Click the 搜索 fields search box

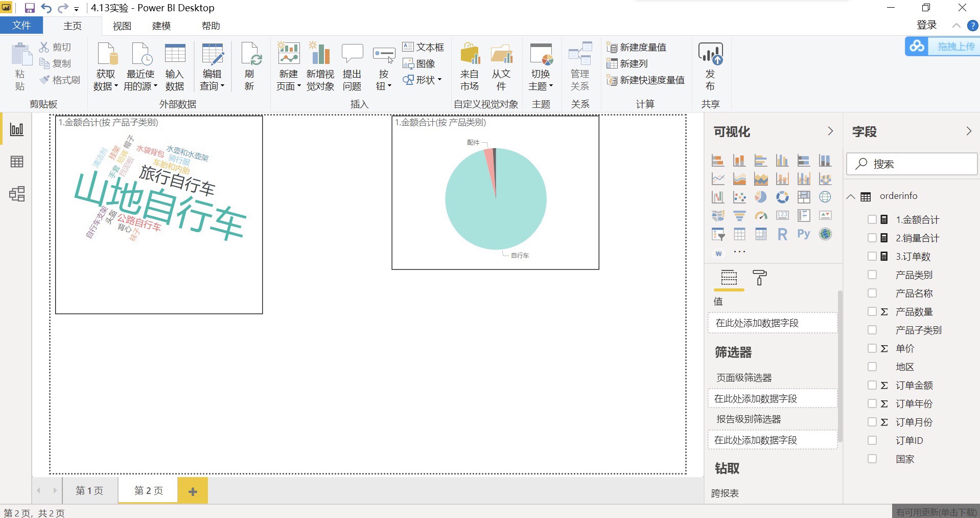(x=912, y=164)
